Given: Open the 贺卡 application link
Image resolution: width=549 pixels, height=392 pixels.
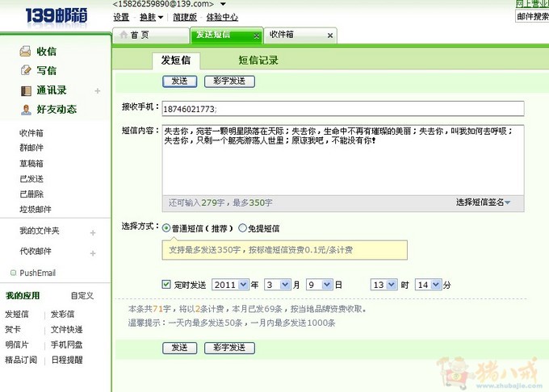Looking at the screenshot, I should point(13,329).
